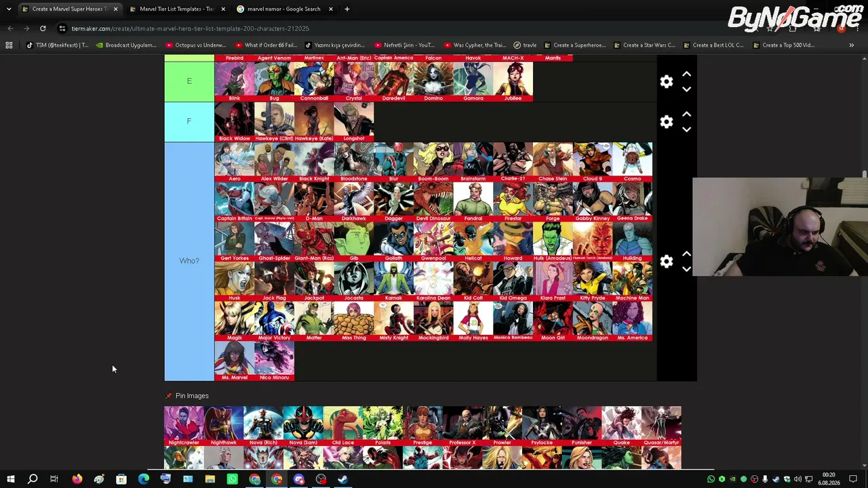Open Task View on the taskbar
Viewport: 868px width, 488px height.
tap(54, 479)
